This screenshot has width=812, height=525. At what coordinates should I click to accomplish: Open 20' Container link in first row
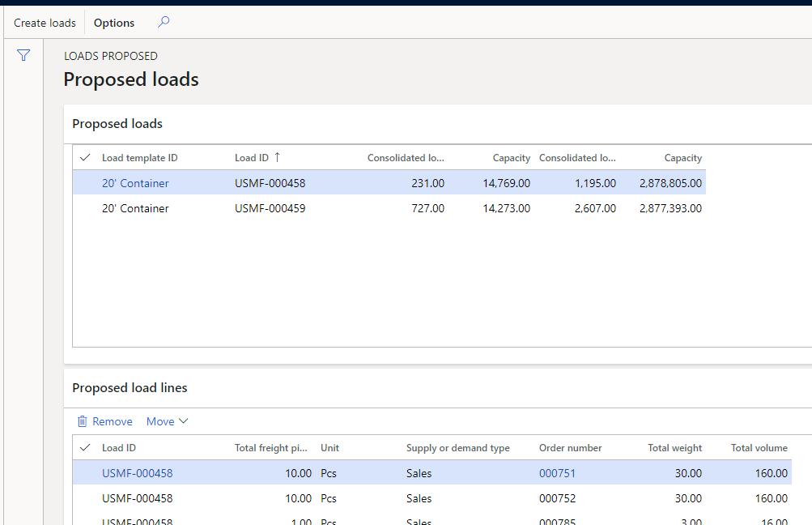pyautogui.click(x=135, y=183)
